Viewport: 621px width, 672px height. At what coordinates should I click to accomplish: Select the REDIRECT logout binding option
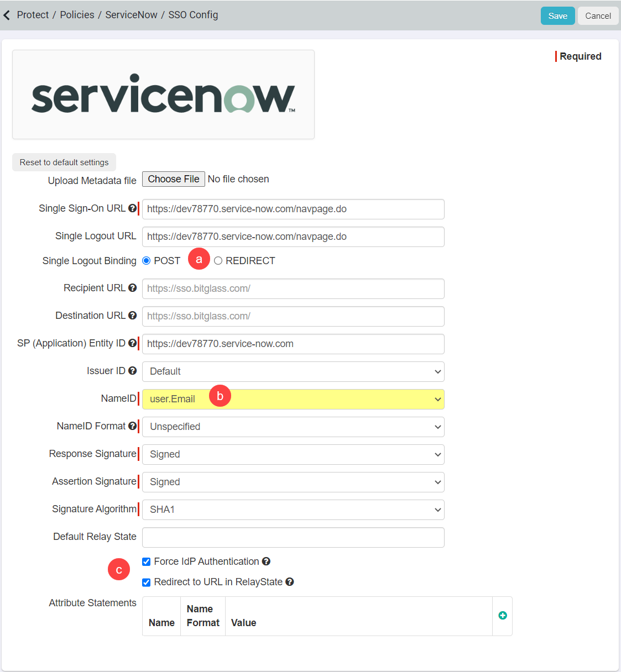coord(218,260)
